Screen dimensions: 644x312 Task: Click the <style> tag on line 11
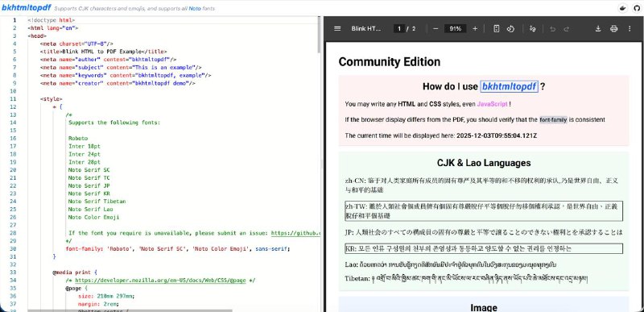click(52, 99)
